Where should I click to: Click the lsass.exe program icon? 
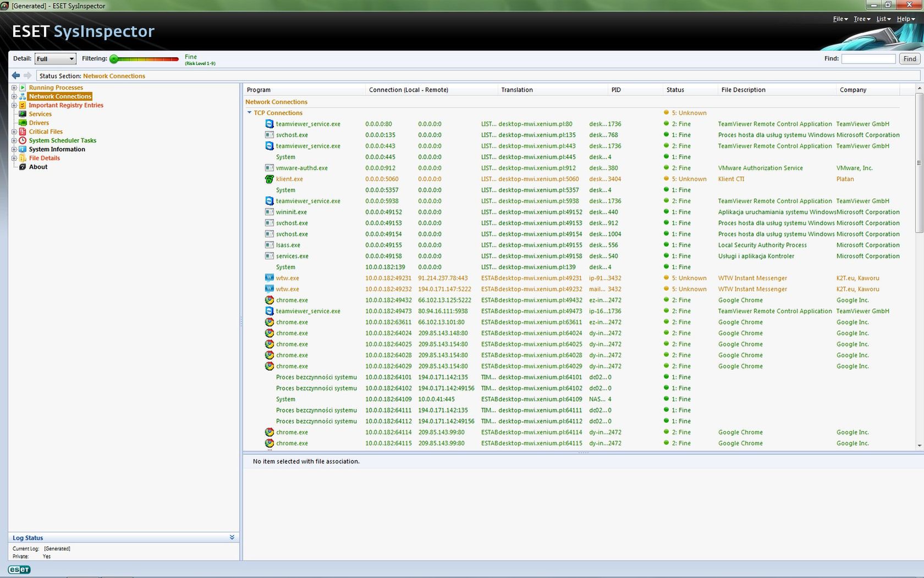point(269,245)
